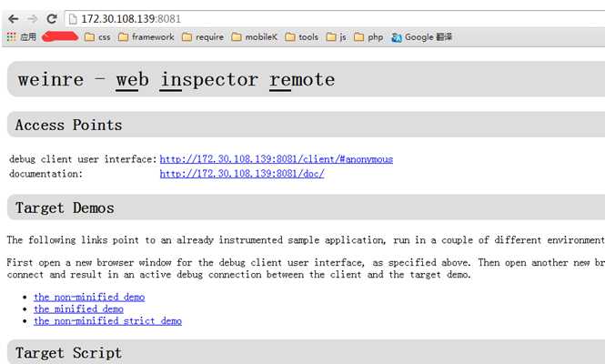Open the Google Translate bookmark
605x364 pixels.
tap(422, 37)
